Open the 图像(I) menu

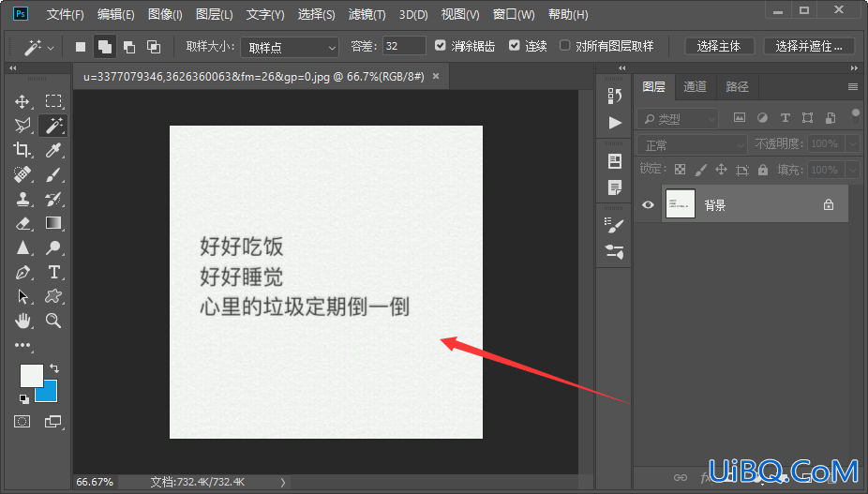(165, 14)
